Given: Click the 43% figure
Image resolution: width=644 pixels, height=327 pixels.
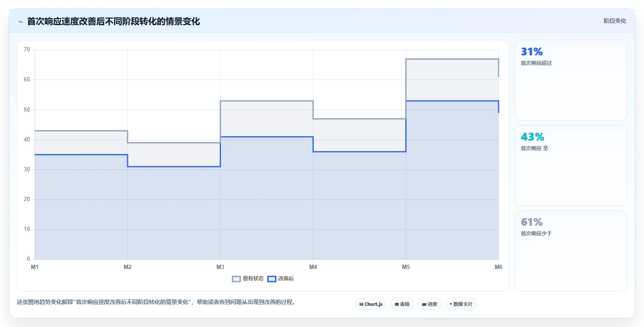Looking at the screenshot, I should click(532, 137).
